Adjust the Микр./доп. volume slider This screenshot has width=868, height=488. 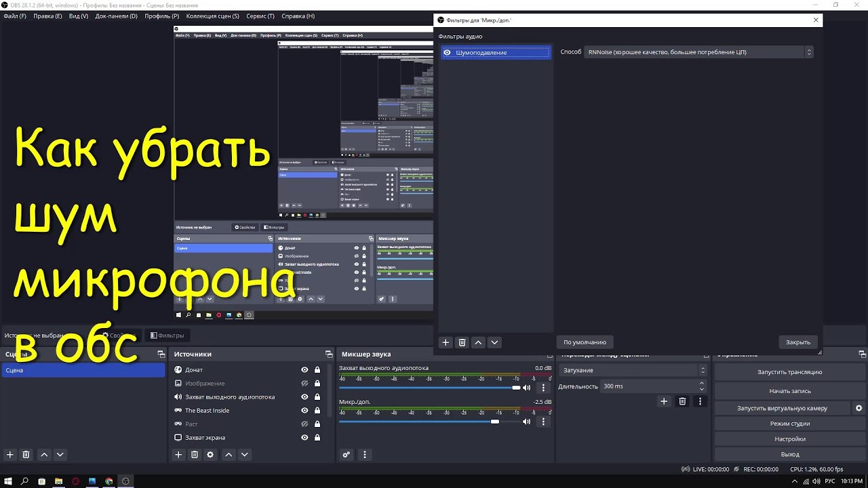pos(429,422)
